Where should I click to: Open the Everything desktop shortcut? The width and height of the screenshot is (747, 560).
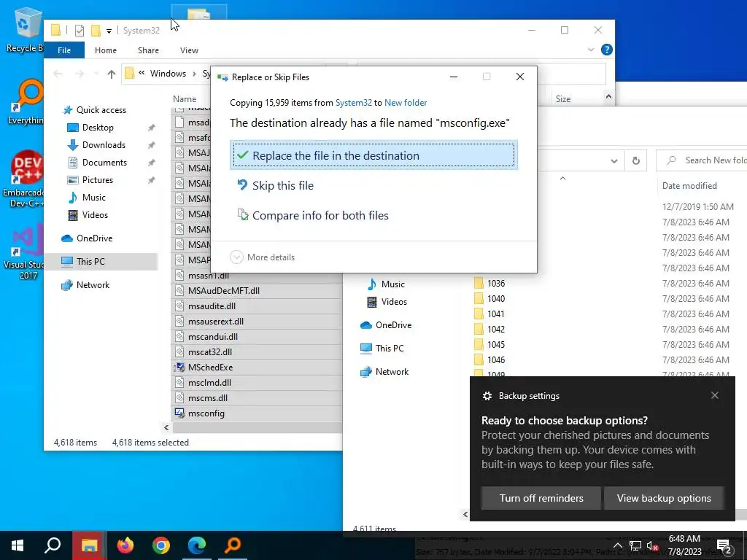click(x=26, y=101)
